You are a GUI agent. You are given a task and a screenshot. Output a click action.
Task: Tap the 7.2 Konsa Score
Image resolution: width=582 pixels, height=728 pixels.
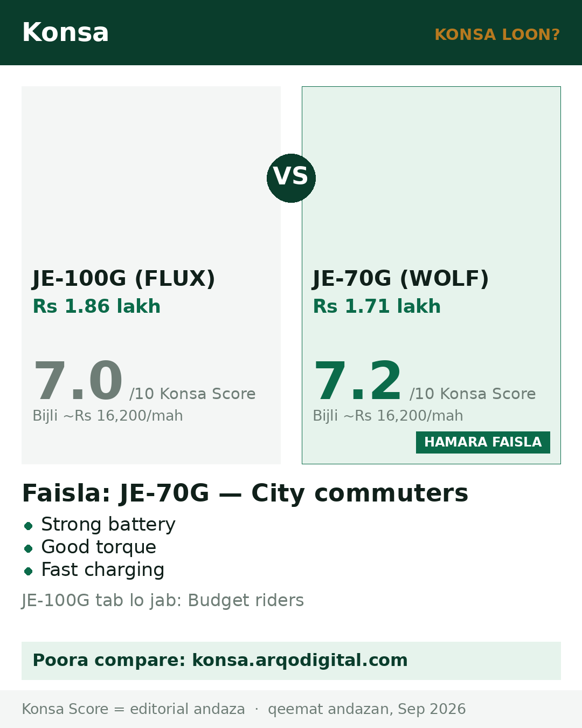point(358,381)
